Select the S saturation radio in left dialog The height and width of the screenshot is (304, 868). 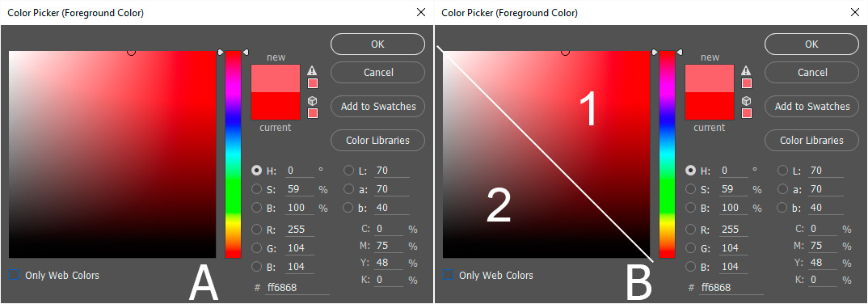257,189
